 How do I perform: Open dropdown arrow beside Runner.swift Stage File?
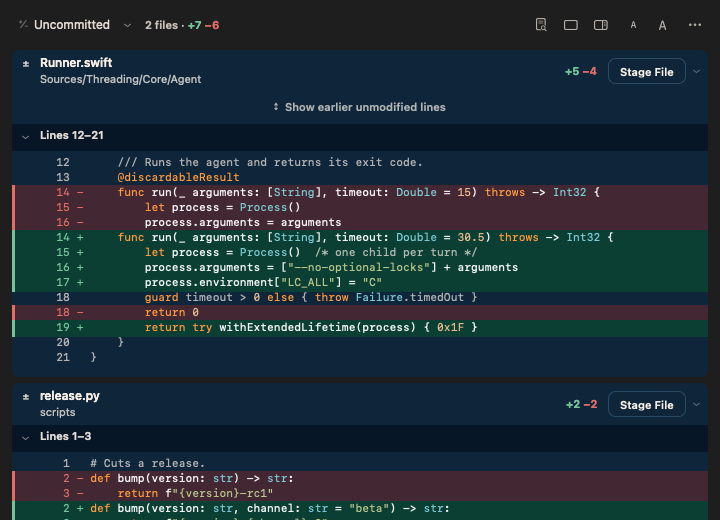pyautogui.click(x=697, y=72)
